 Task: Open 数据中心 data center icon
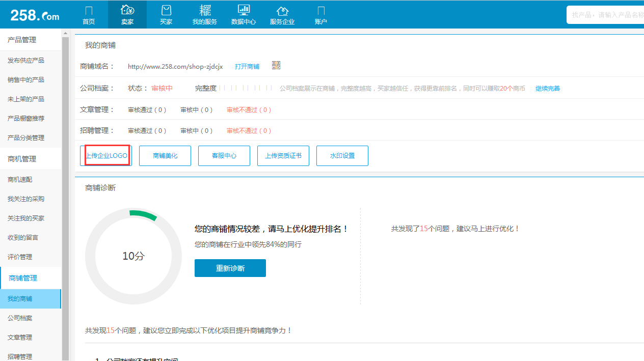pos(244,15)
